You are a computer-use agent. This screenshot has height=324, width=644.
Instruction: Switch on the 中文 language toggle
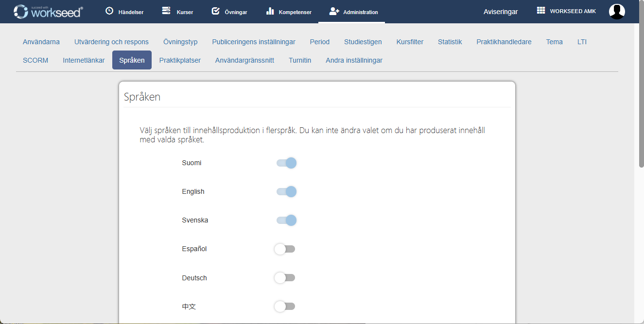285,307
